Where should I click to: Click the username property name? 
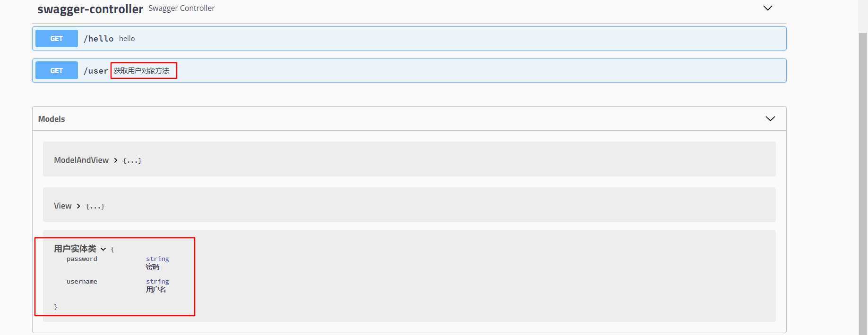pos(82,282)
